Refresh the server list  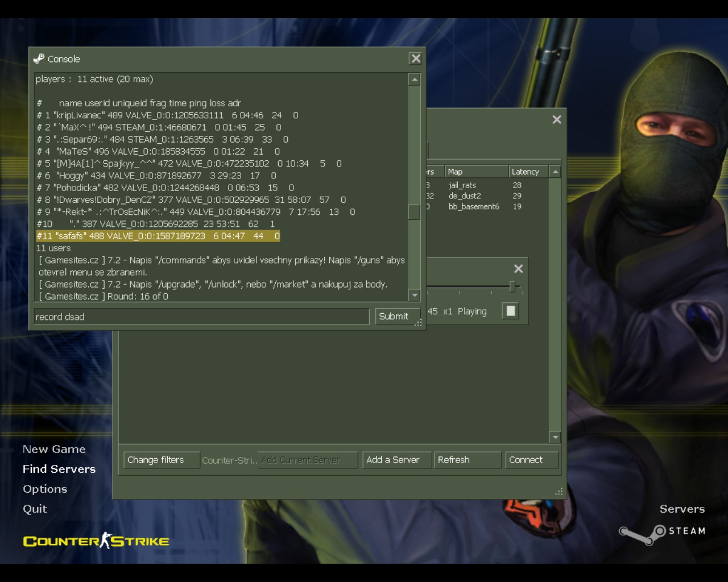(468, 460)
